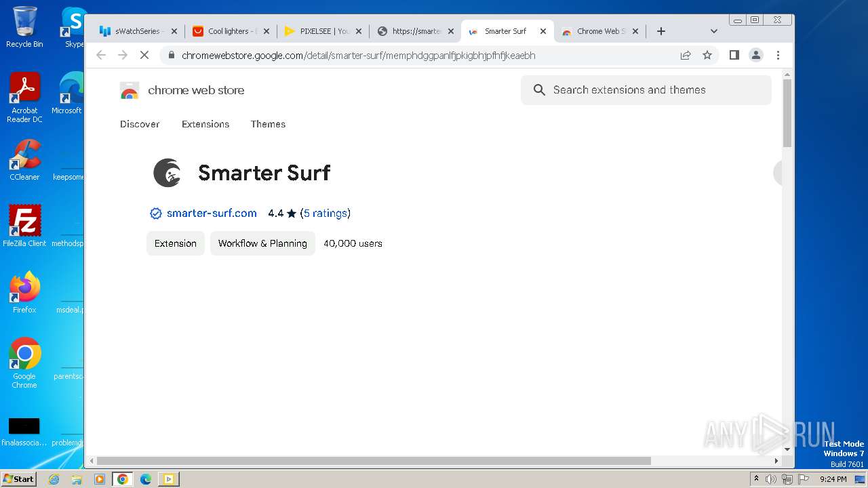Open Internet Explorer from the taskbar

pyautogui.click(x=54, y=479)
